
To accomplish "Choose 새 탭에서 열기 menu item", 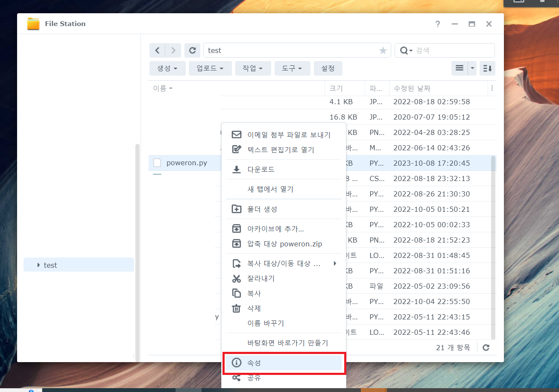I will pos(284,189).
